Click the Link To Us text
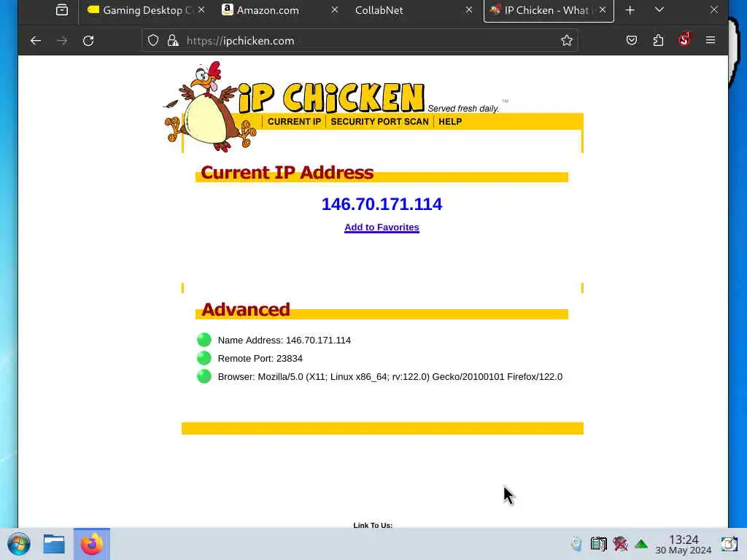The image size is (747, 560). point(373,525)
